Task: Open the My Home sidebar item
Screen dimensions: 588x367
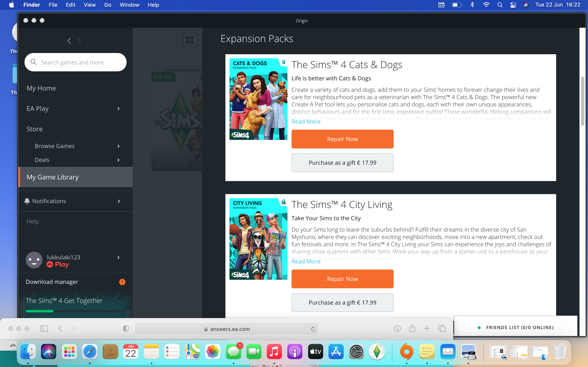Action: click(41, 88)
